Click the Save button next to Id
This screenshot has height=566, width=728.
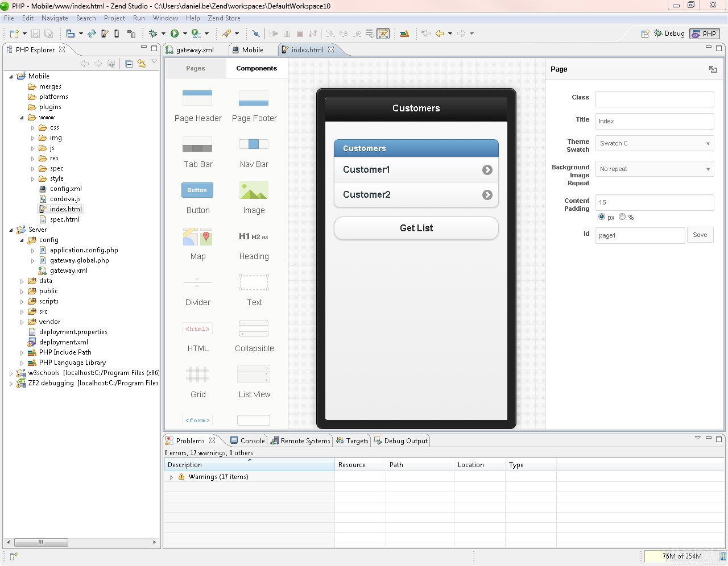click(x=700, y=235)
